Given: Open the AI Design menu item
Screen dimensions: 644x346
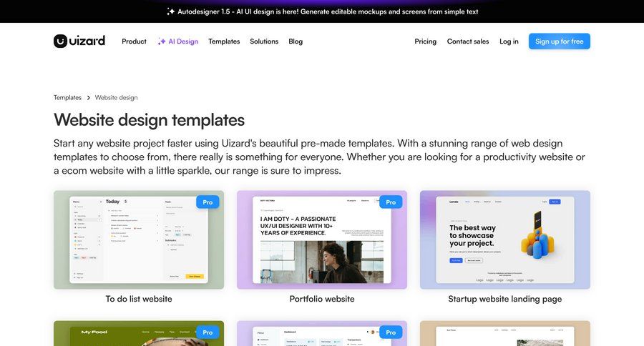Looking at the screenshot, I should tap(178, 41).
